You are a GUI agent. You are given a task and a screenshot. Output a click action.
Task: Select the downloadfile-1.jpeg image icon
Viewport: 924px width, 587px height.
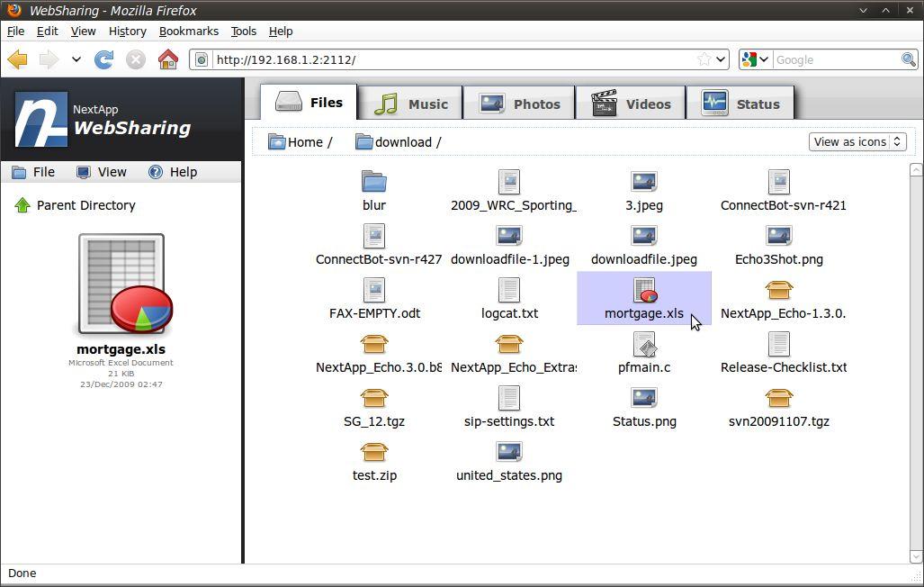[x=509, y=236]
